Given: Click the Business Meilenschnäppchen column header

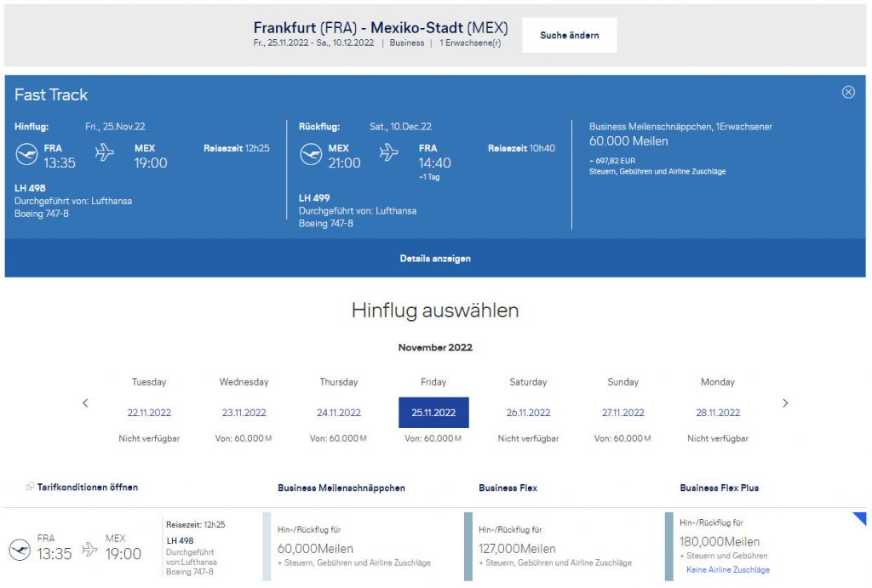Looking at the screenshot, I should [341, 488].
